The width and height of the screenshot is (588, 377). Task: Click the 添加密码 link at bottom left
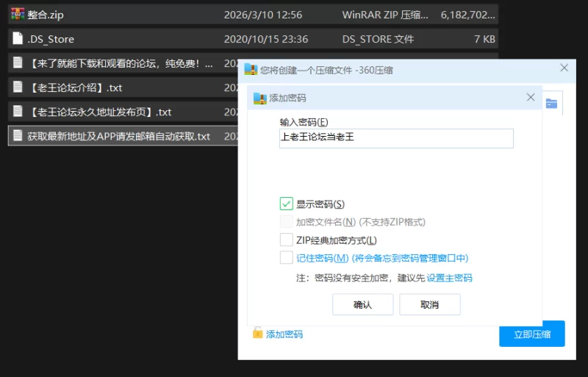point(284,334)
